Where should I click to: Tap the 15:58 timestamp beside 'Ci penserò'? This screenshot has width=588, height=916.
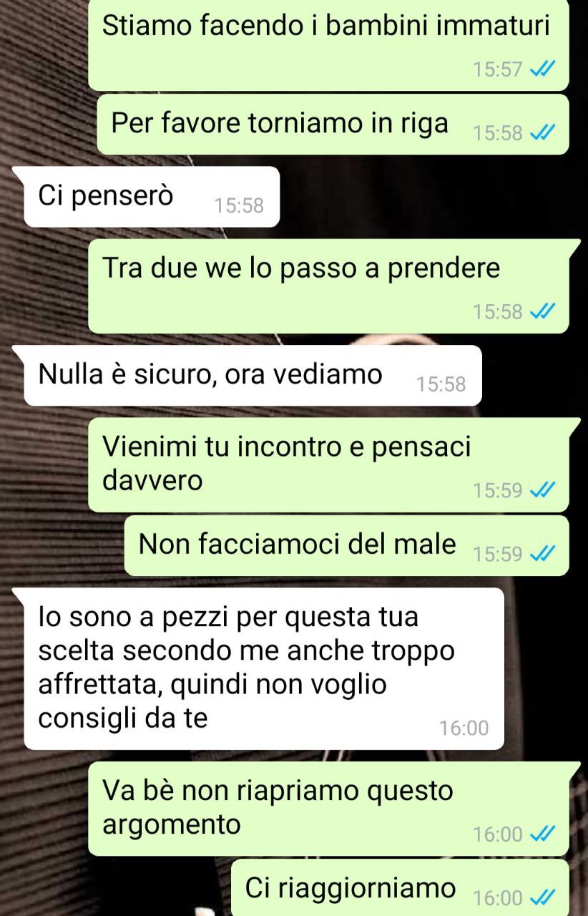coord(239,206)
